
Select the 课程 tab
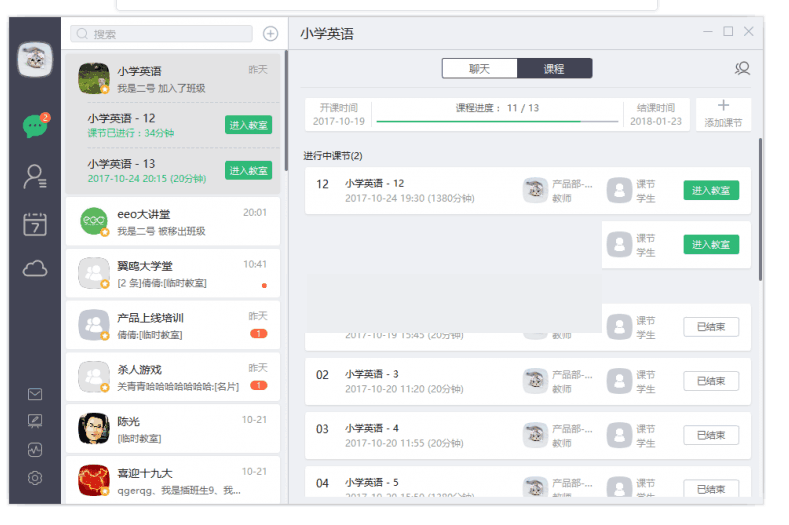[554, 69]
